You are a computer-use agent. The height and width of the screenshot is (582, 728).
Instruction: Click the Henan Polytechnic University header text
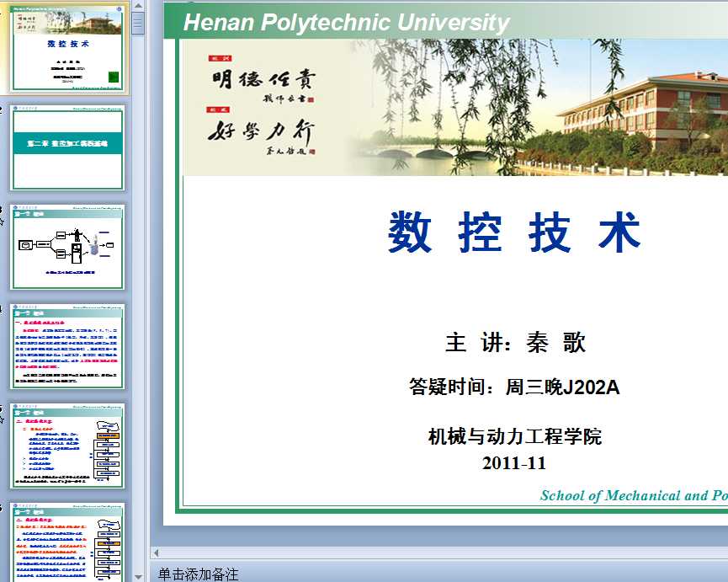click(347, 22)
